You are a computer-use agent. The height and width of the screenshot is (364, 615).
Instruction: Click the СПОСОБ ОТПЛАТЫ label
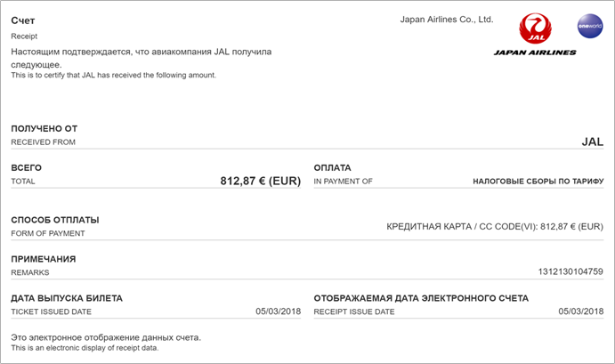pos(55,220)
